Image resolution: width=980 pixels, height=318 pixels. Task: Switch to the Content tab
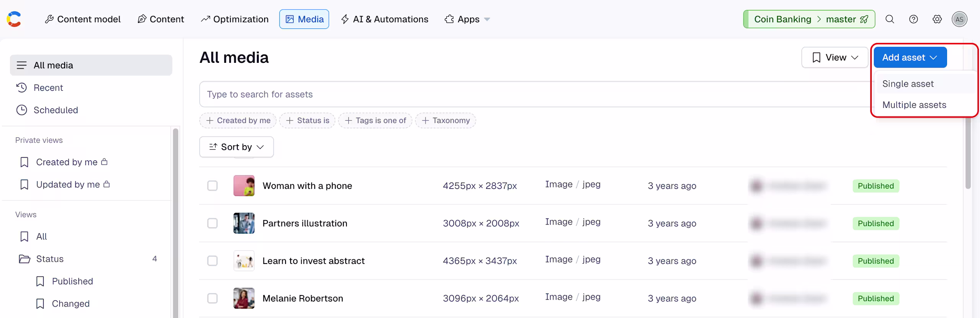(x=161, y=19)
